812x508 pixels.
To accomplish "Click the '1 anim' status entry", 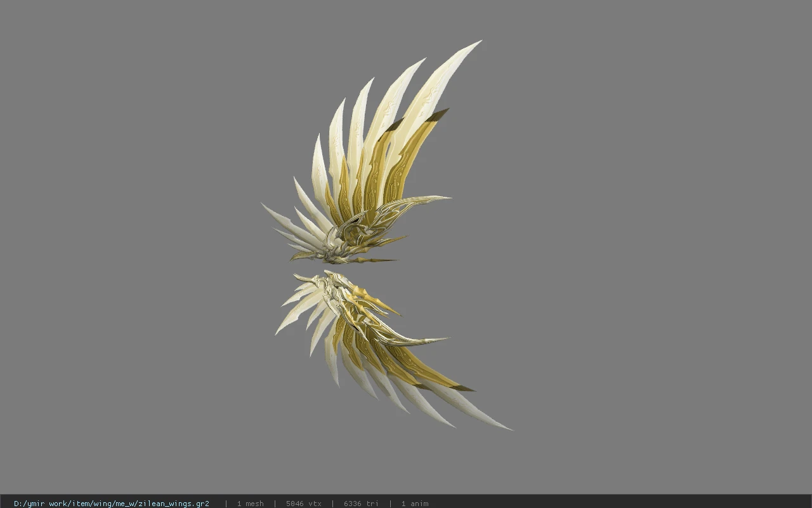I will 414,504.
